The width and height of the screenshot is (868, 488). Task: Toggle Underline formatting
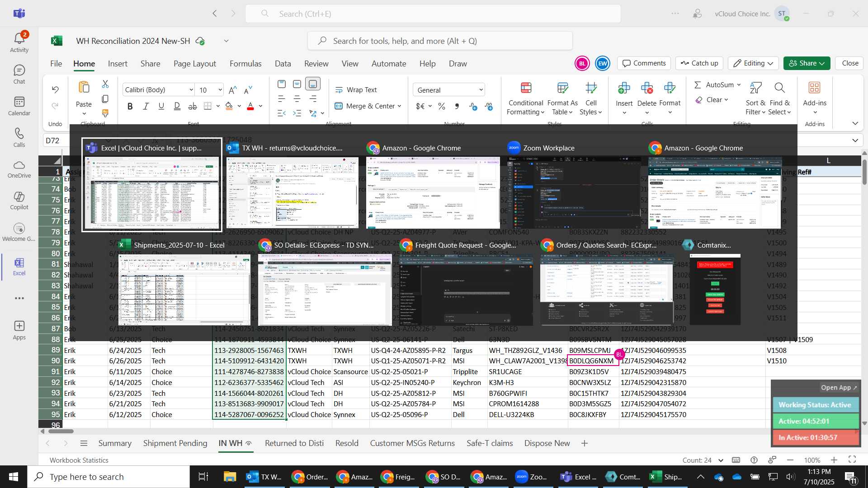point(161,106)
